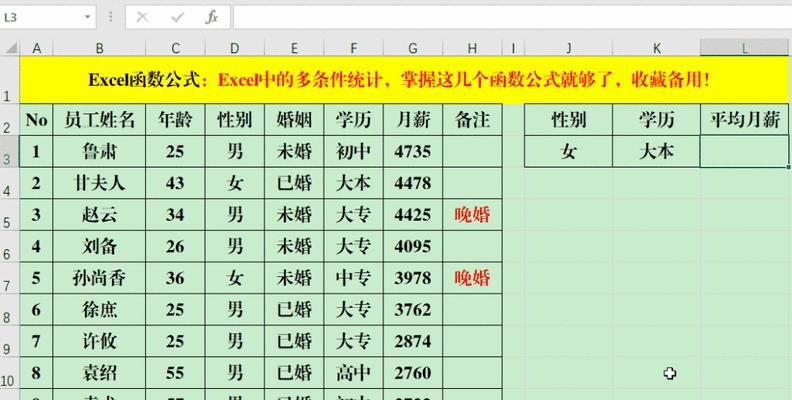
Task: Select column J header
Action: point(569,48)
